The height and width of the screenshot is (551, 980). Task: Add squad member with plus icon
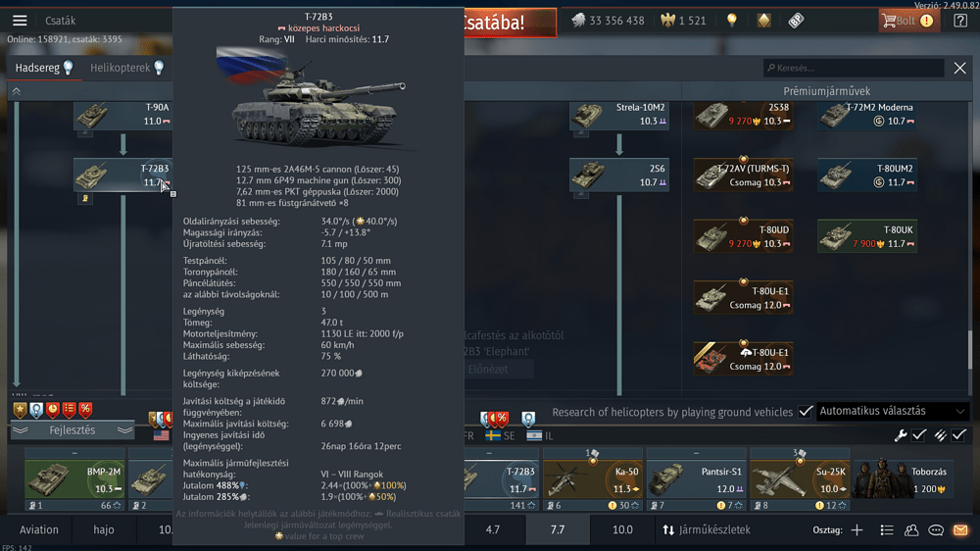tap(857, 530)
